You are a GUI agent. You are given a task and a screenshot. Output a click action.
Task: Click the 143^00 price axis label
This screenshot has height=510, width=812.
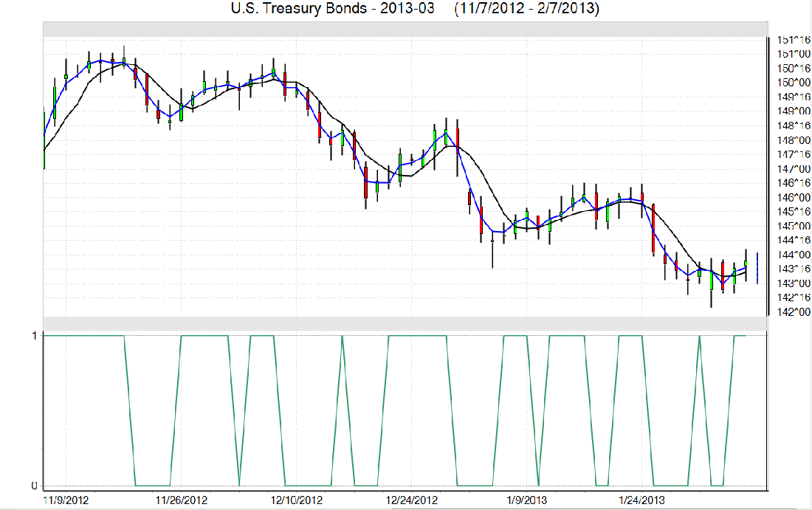(791, 283)
